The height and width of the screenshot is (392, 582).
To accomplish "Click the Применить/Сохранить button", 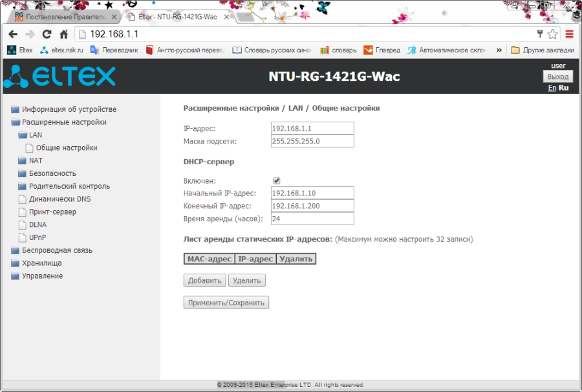I will (226, 303).
